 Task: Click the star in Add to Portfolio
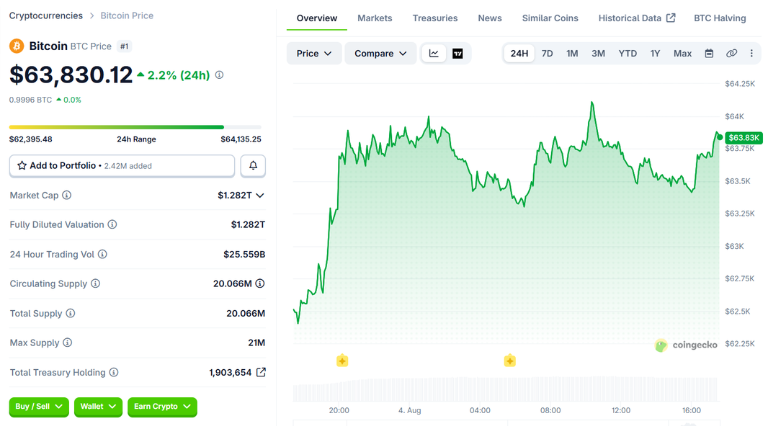click(x=22, y=166)
